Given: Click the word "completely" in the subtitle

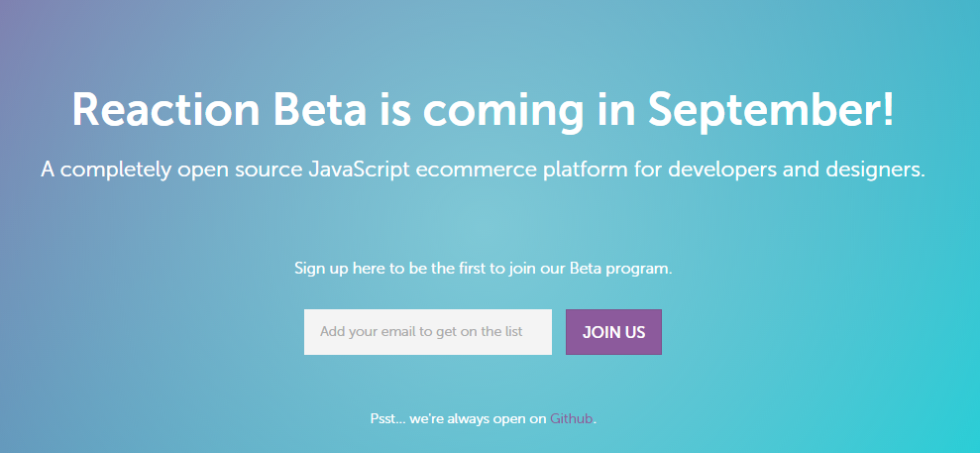Looking at the screenshot, I should click(116, 170).
